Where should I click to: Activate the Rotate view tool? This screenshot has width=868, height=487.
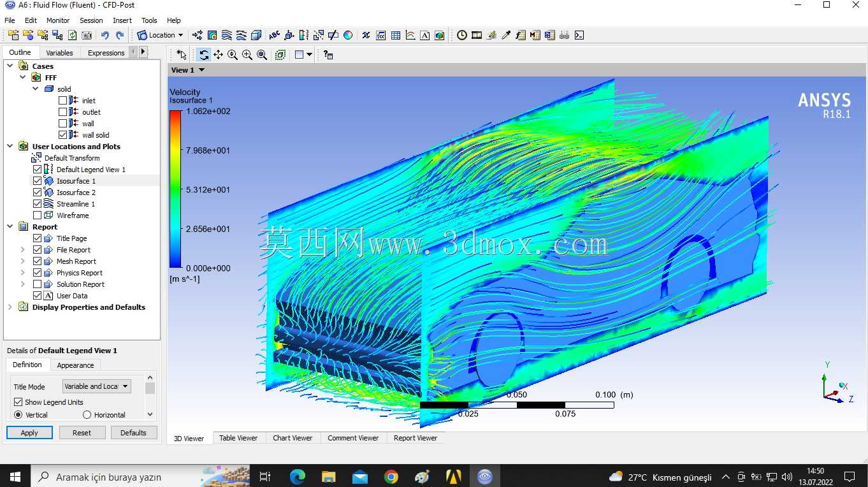coord(204,55)
